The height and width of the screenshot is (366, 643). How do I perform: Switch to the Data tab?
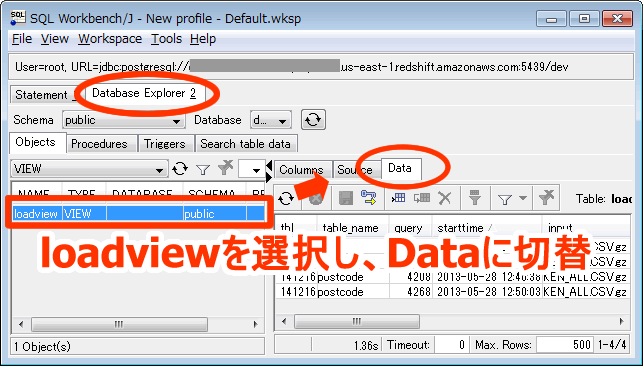tap(400, 168)
